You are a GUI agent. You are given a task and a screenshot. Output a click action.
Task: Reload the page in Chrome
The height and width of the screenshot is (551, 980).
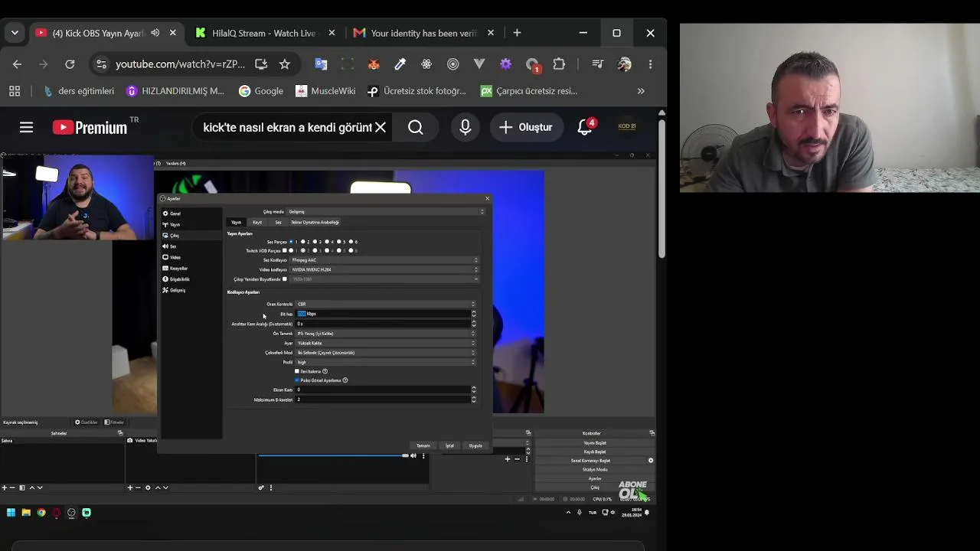pyautogui.click(x=70, y=64)
